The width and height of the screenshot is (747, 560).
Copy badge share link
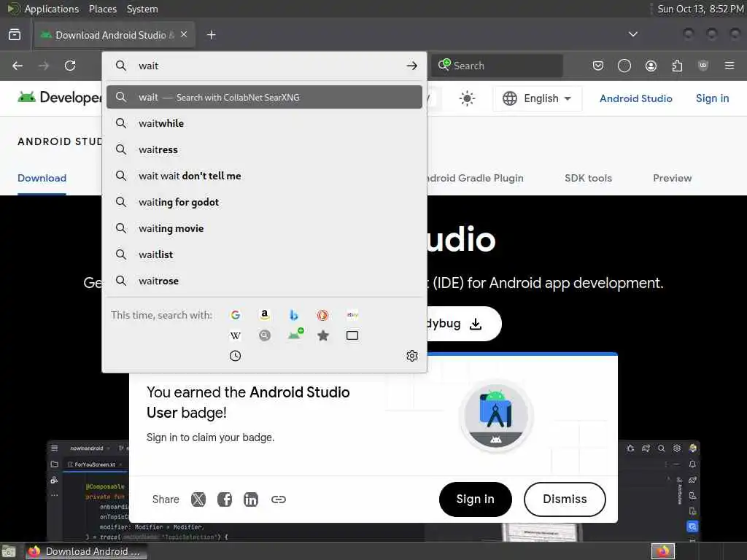(x=279, y=499)
